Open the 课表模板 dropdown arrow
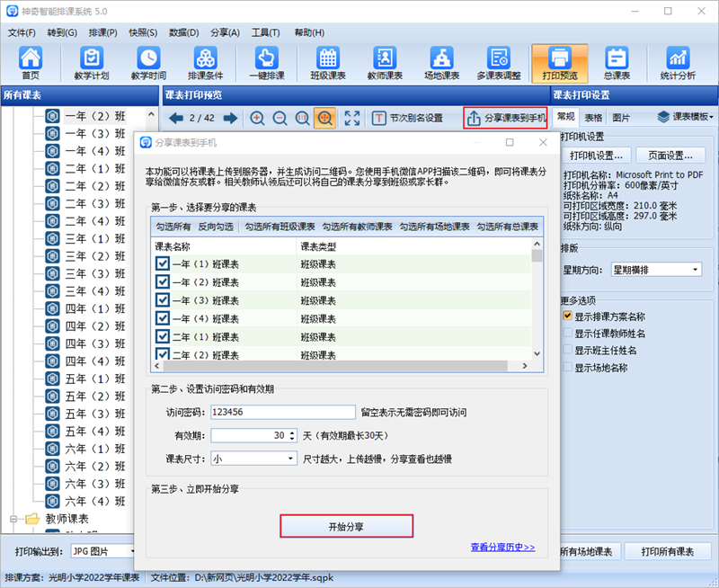The width and height of the screenshot is (719, 588). coord(711,118)
